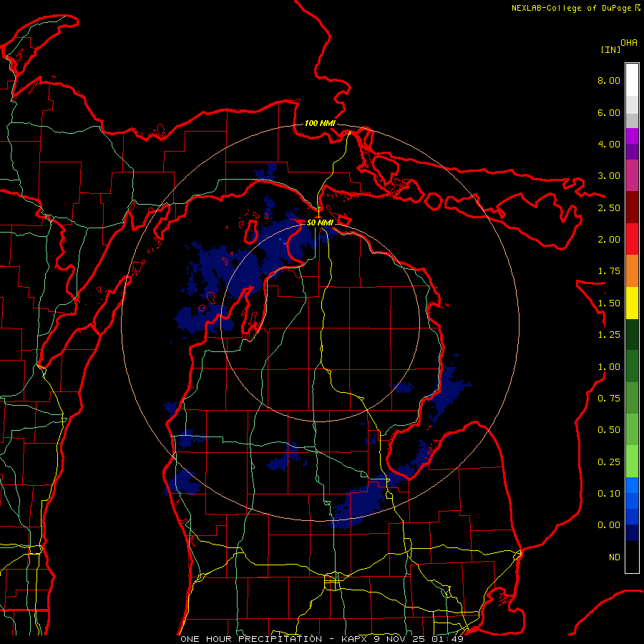Click the 1.50 legend value
The image size is (644, 644).
tap(609, 303)
